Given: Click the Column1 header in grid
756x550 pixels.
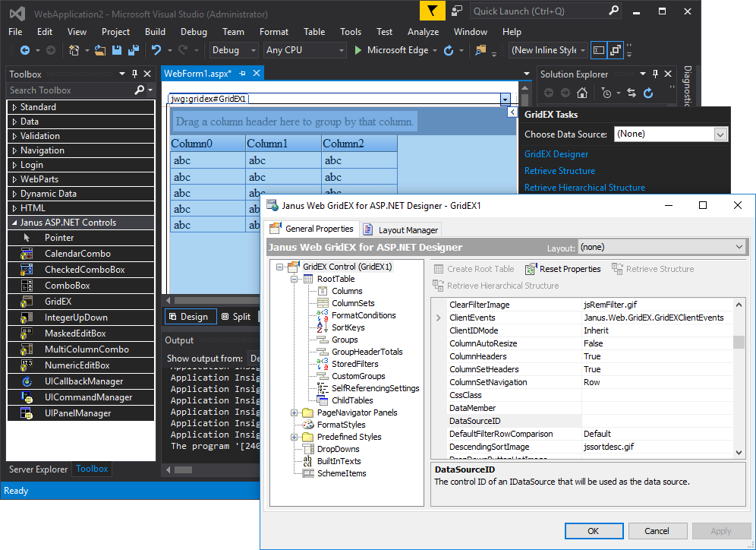Looking at the screenshot, I should tap(284, 144).
